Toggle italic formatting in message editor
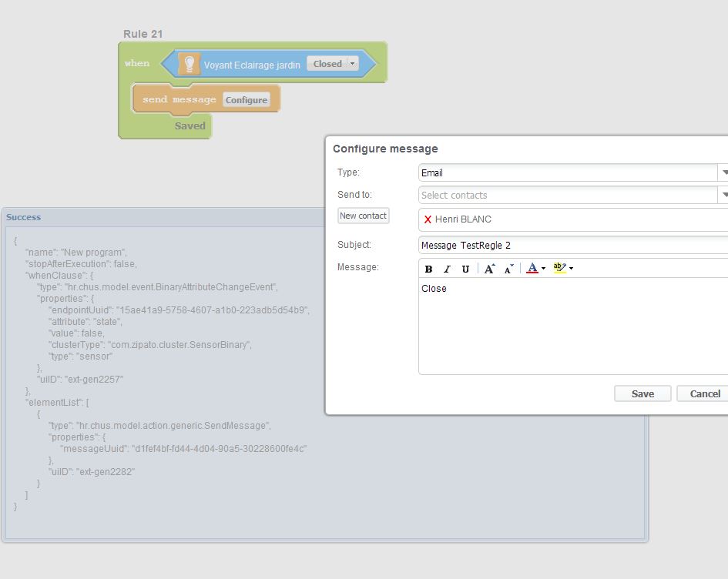 [447, 269]
